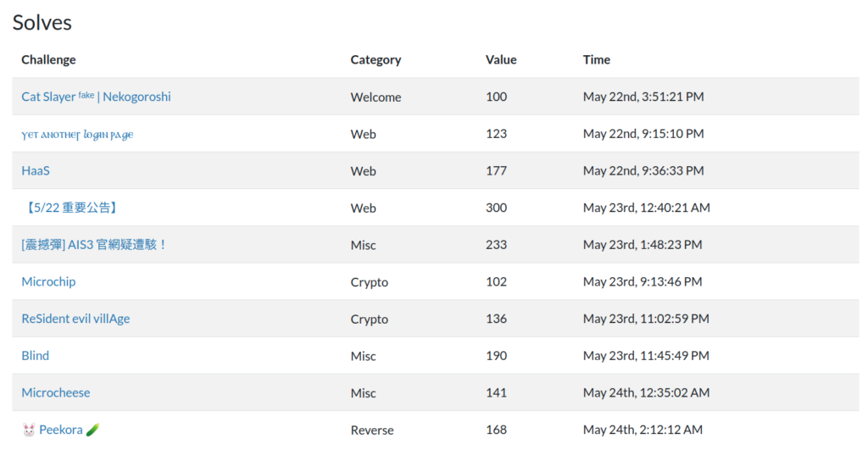The image size is (868, 461).
Task: Click the Solves section heading
Action: point(42,23)
